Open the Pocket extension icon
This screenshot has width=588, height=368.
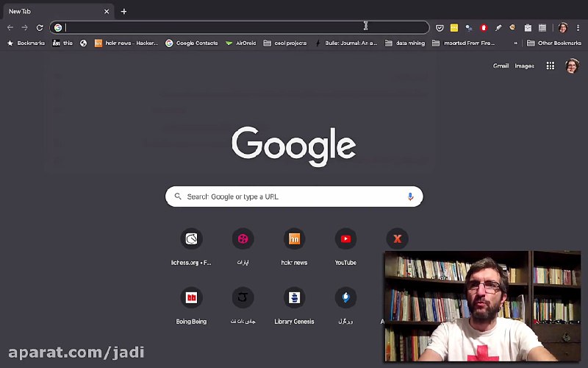point(440,27)
